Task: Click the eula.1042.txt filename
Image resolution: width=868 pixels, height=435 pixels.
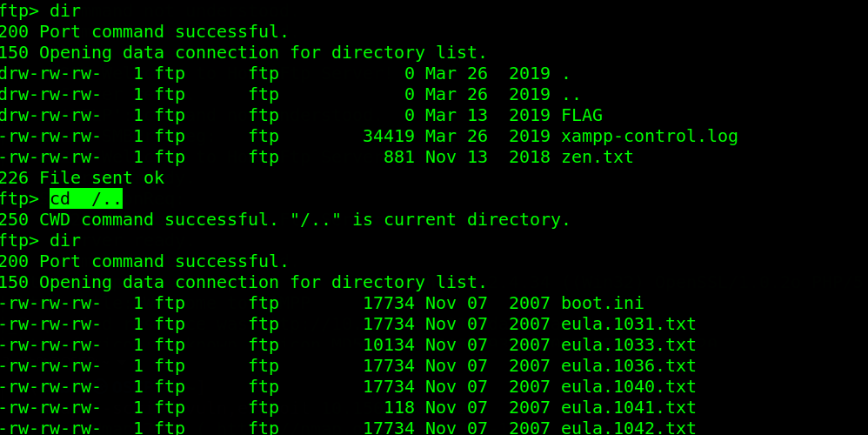Action: tap(628, 427)
